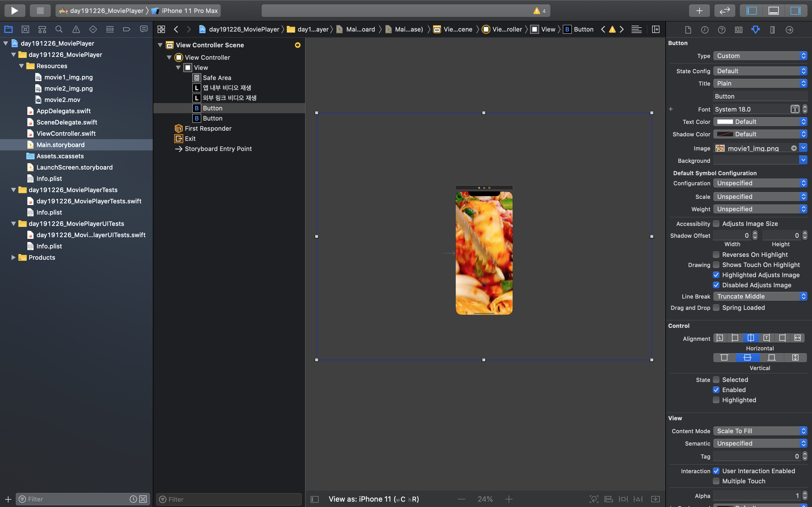The image size is (812, 507).
Task: Open the Line Break Truncate Middle dropdown
Action: pos(760,296)
